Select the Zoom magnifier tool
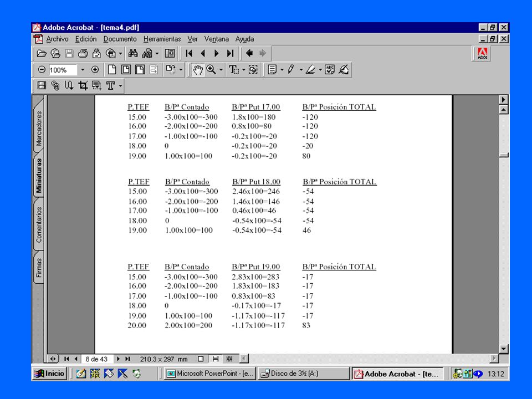Image resolution: width=532 pixels, height=399 pixels. (211, 70)
